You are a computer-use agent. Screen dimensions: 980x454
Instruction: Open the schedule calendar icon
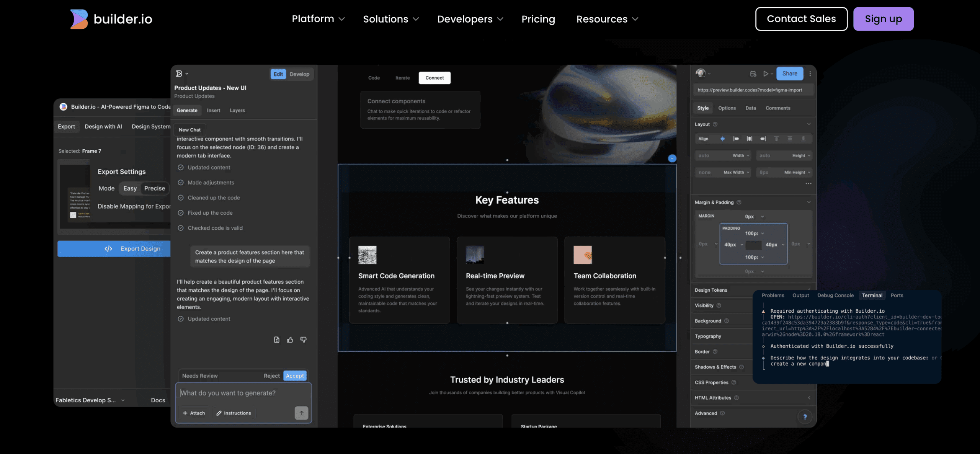tap(753, 73)
